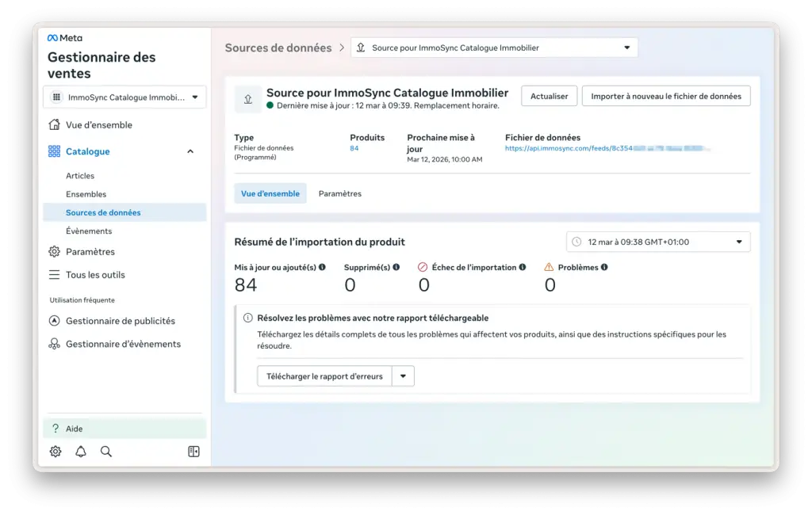Open notifications bell icon
This screenshot has height=515, width=812.
81,452
